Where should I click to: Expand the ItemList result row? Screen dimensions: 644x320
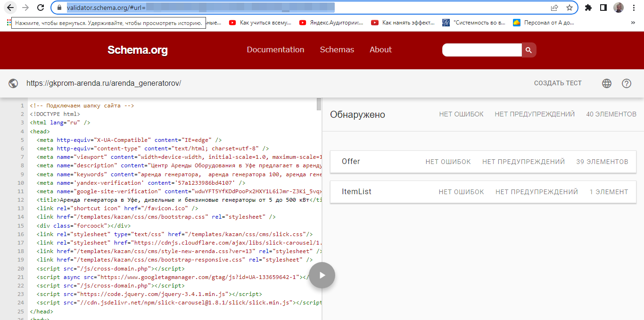point(483,192)
